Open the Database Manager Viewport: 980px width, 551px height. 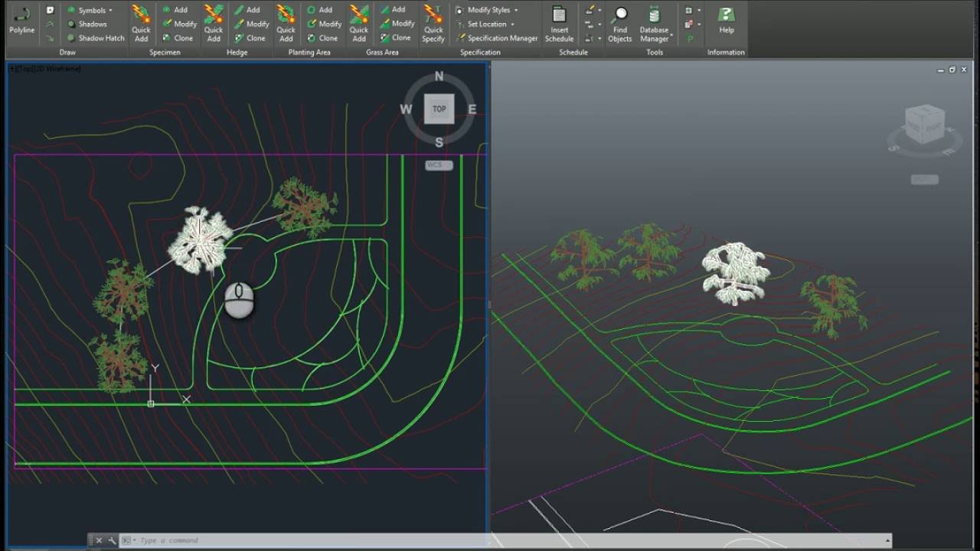pos(655,24)
